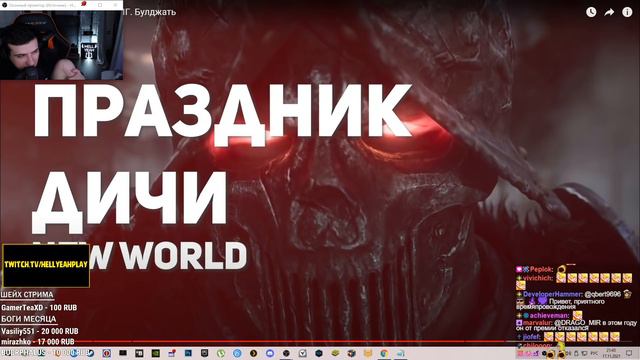The image size is (640, 360).
Task: Click 'БОГИ МЕСЯЦА' heading text
Action: [x=29, y=319]
